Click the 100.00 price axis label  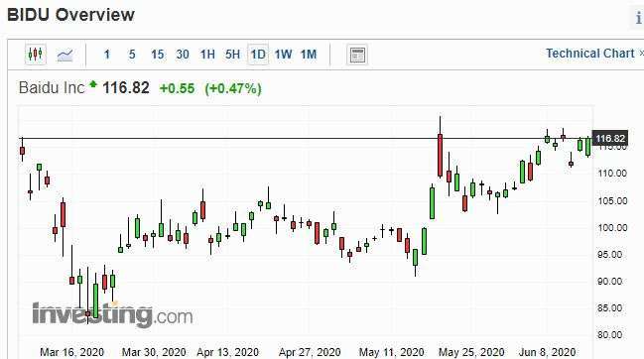pyautogui.click(x=612, y=228)
